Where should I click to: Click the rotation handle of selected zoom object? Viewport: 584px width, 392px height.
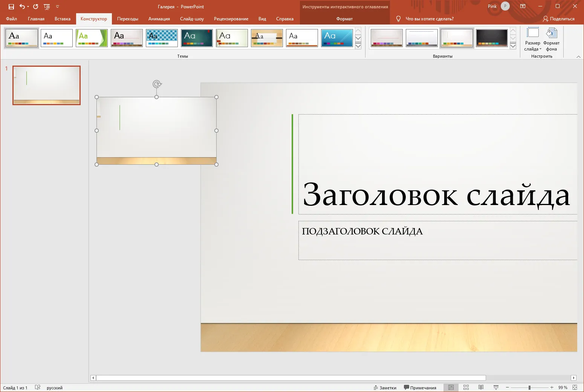(x=157, y=84)
